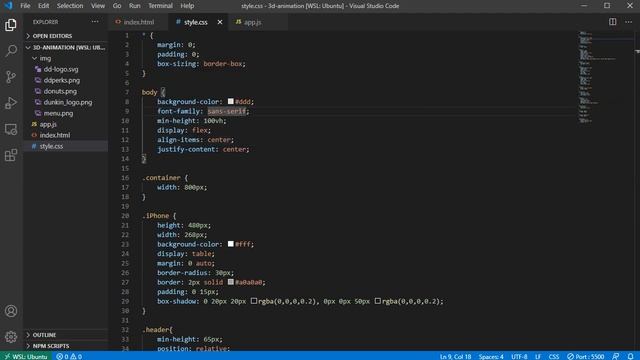Open the Run and Debug view

coord(11,103)
